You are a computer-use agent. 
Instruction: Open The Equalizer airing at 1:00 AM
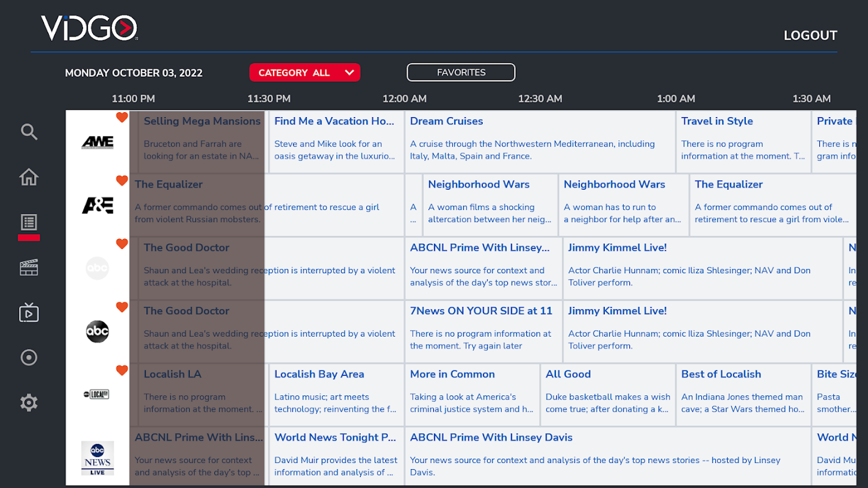coord(773,205)
